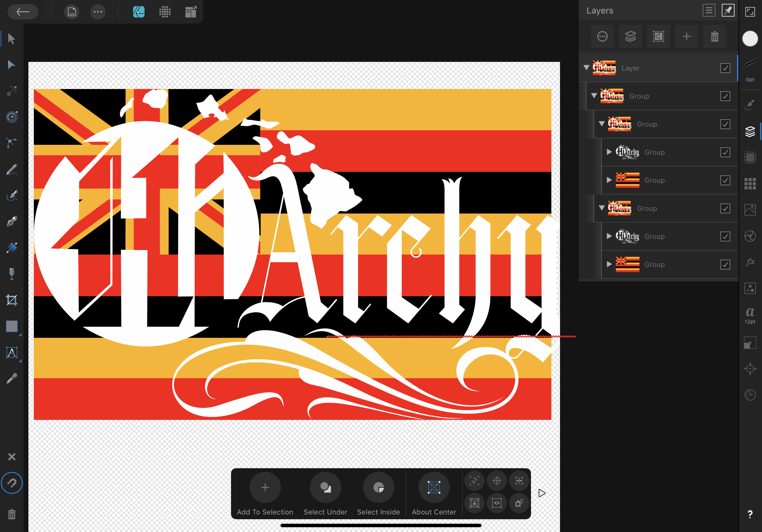Toggle visibility of the fifth Group row

[x=725, y=209]
